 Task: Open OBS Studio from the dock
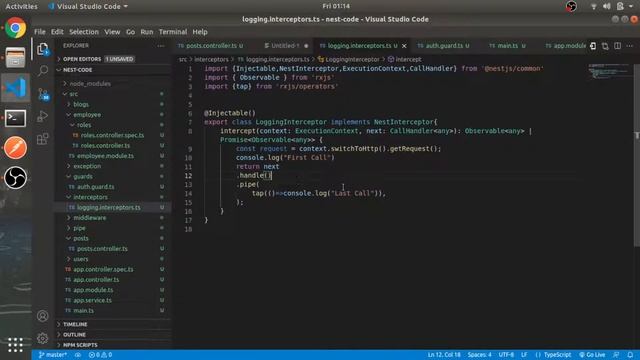tap(16, 178)
